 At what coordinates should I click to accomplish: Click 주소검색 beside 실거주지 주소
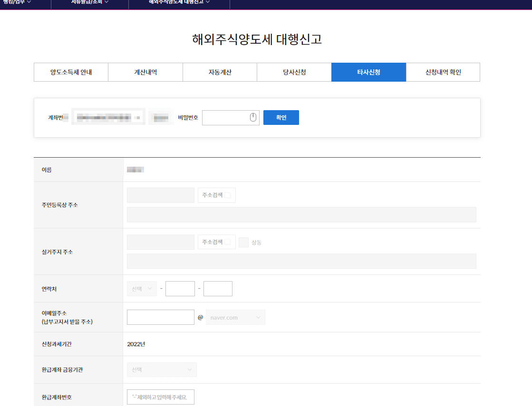216,242
